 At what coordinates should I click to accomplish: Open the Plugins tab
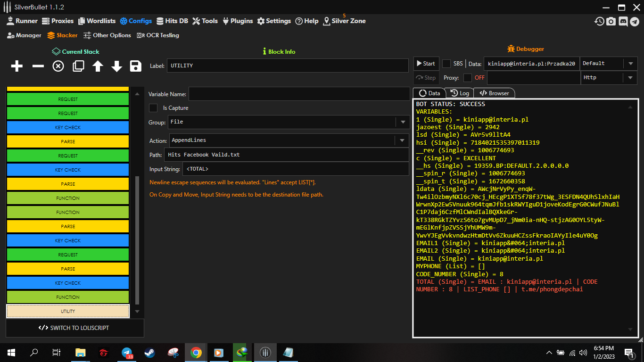point(237,21)
